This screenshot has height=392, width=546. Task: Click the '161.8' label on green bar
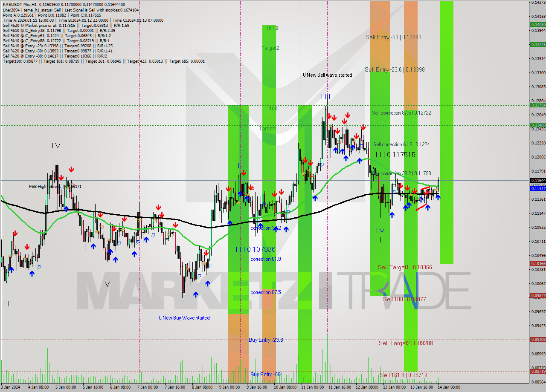tap(272, 28)
